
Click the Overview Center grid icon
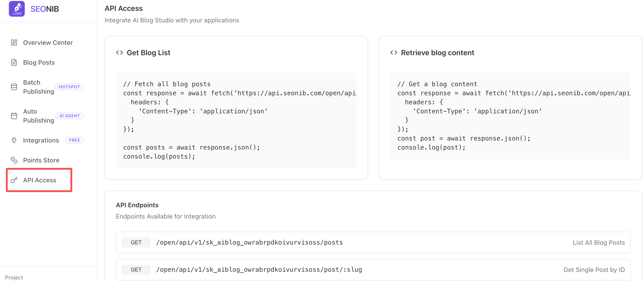[14, 43]
